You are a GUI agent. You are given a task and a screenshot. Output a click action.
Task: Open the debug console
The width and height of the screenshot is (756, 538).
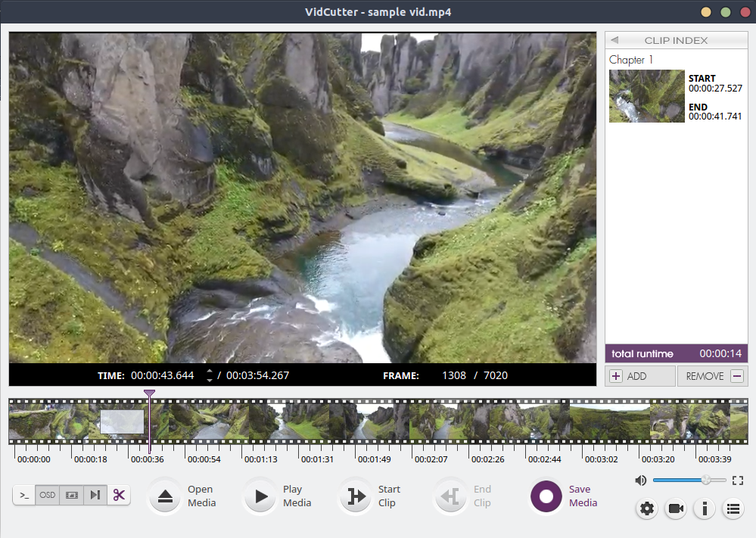(x=23, y=494)
